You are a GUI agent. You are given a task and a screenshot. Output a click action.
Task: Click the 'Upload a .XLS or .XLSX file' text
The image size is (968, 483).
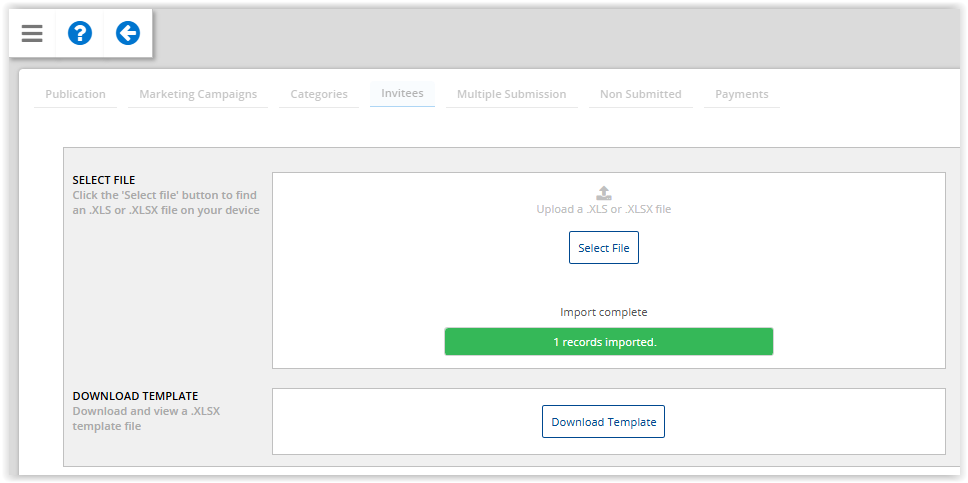603,209
